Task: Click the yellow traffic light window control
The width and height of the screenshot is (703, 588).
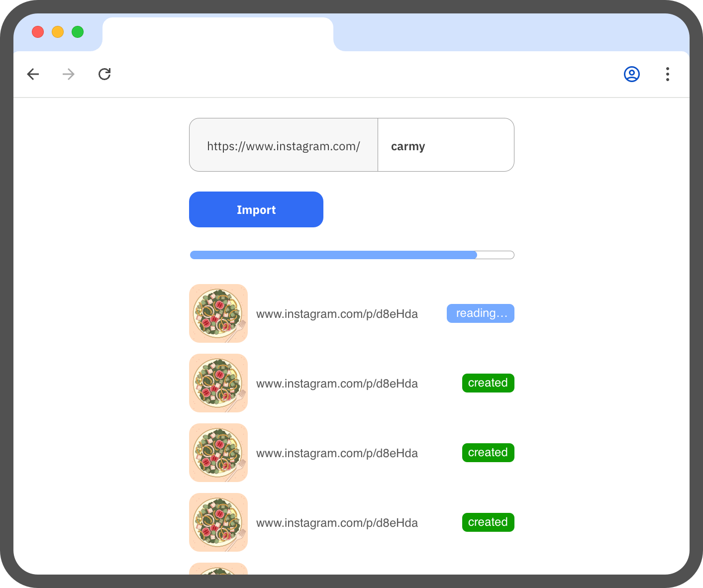Action: tap(58, 32)
